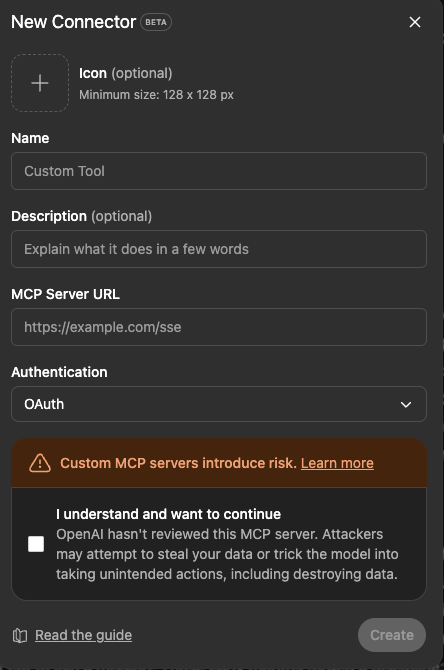Click the OpenAI hasn't reviewed warning paragraph
The height and width of the screenshot is (670, 444).
coord(227,554)
